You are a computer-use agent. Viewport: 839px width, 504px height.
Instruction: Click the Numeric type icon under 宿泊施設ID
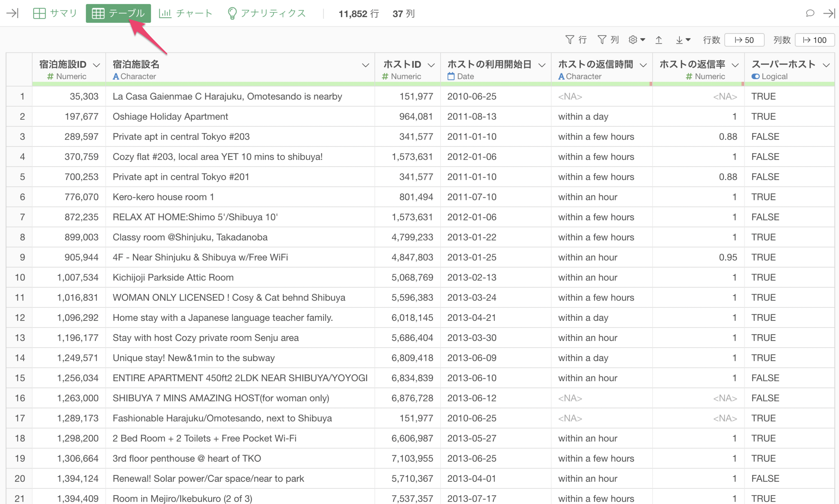(50, 77)
